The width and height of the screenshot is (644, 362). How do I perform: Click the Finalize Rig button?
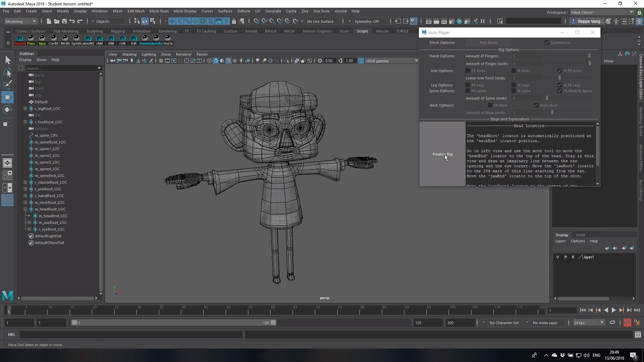pyautogui.click(x=442, y=154)
